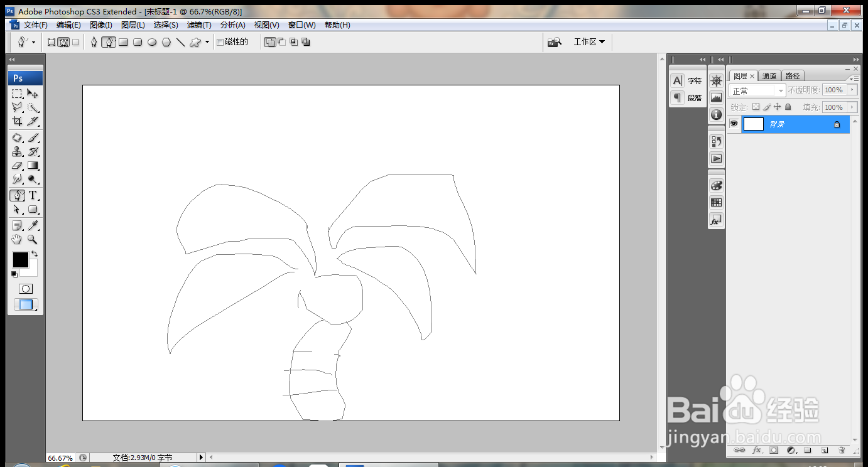Open the 滤镜(T) menu
Screen dimensions: 868x467
200,25
